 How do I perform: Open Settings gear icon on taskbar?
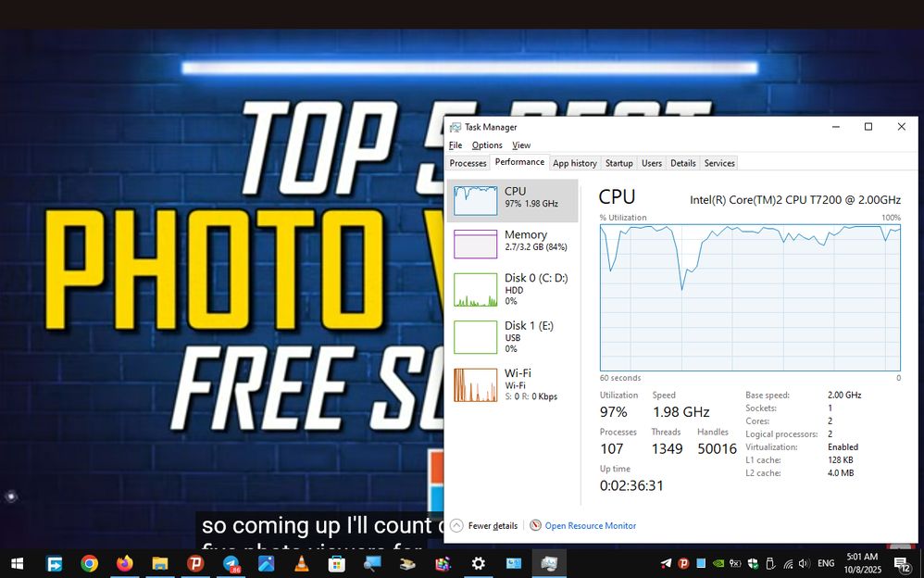[478, 563]
